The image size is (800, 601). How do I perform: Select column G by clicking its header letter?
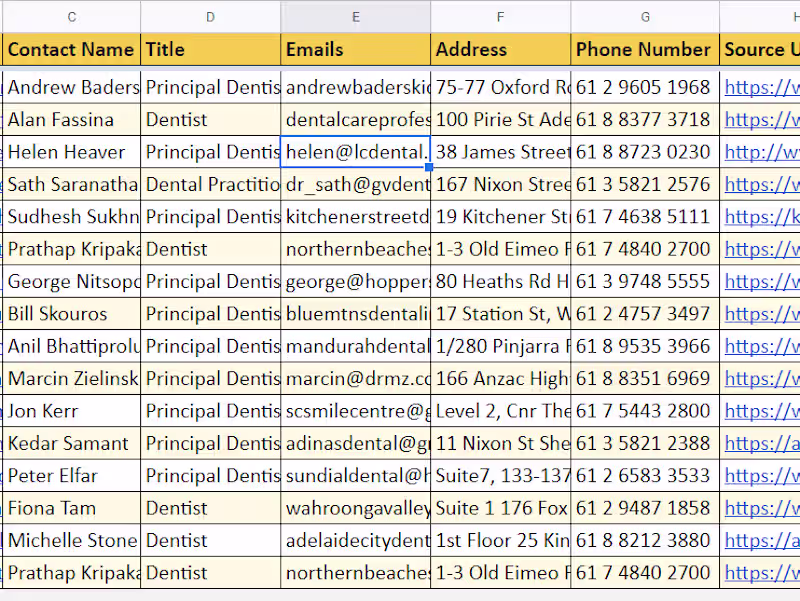coord(645,17)
